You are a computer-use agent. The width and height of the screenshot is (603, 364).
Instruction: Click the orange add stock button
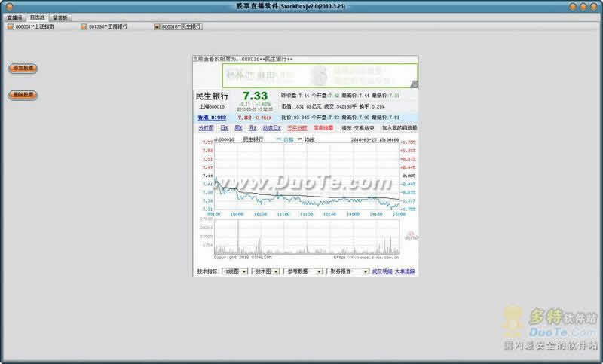pyautogui.click(x=23, y=69)
